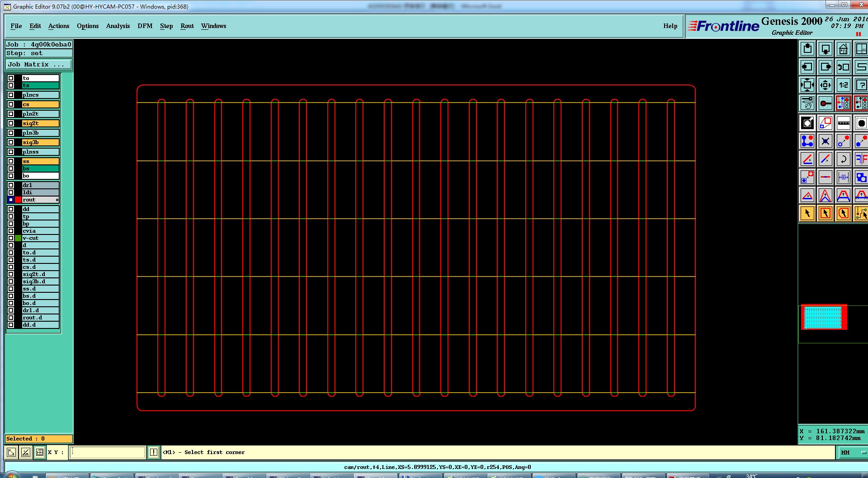Click the pan down arrow icon
This screenshot has height=478, width=868.
point(826,49)
